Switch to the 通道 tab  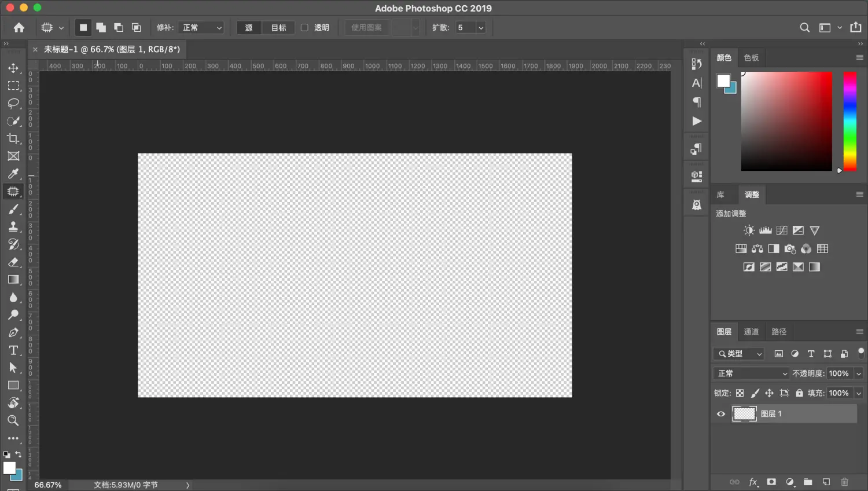(x=751, y=332)
